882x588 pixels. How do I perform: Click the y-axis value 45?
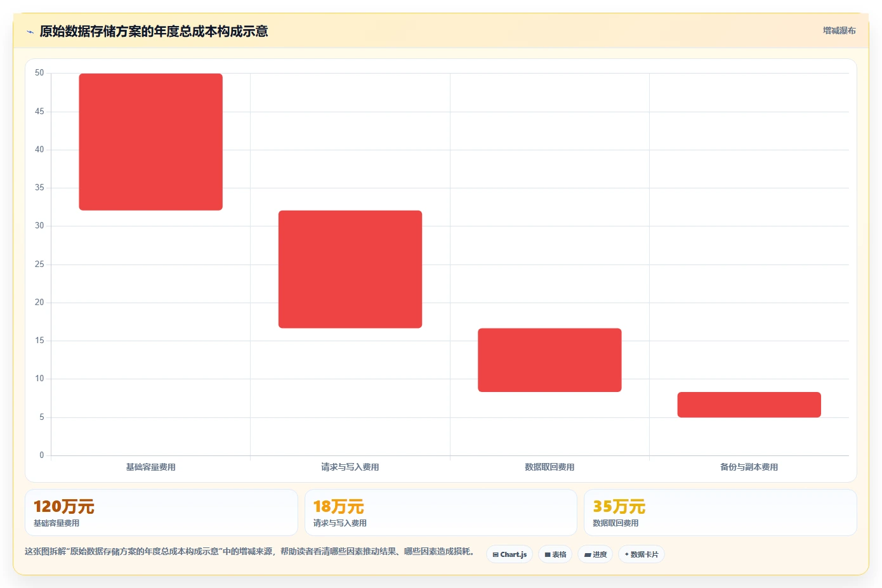[x=39, y=112]
